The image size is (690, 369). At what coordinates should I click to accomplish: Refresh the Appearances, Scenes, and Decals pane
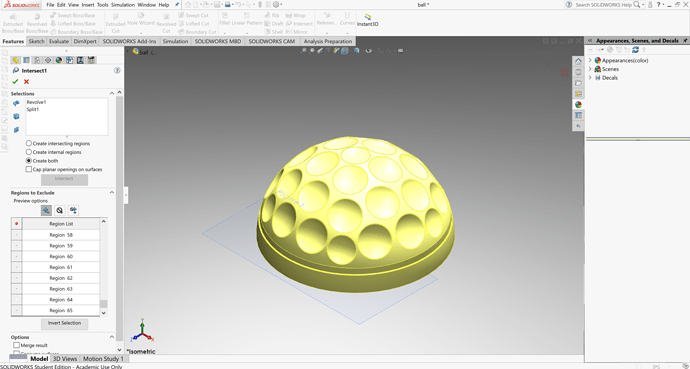(x=635, y=50)
